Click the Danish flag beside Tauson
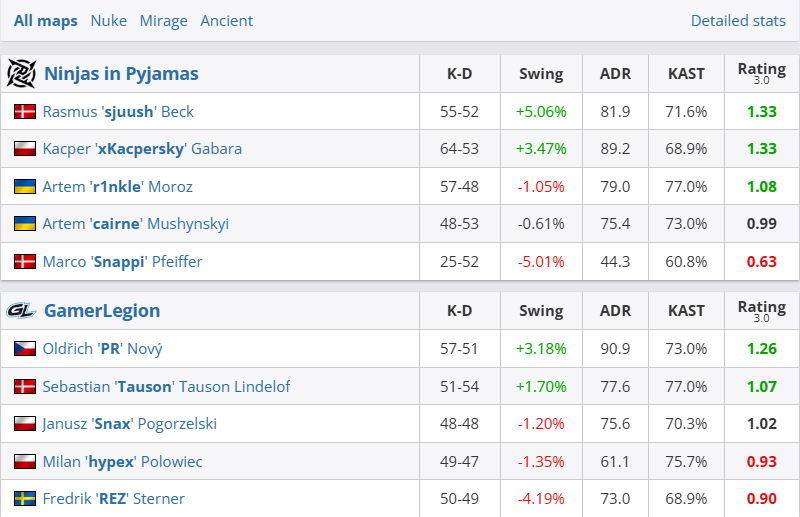The height and width of the screenshot is (517, 800). 25,387
